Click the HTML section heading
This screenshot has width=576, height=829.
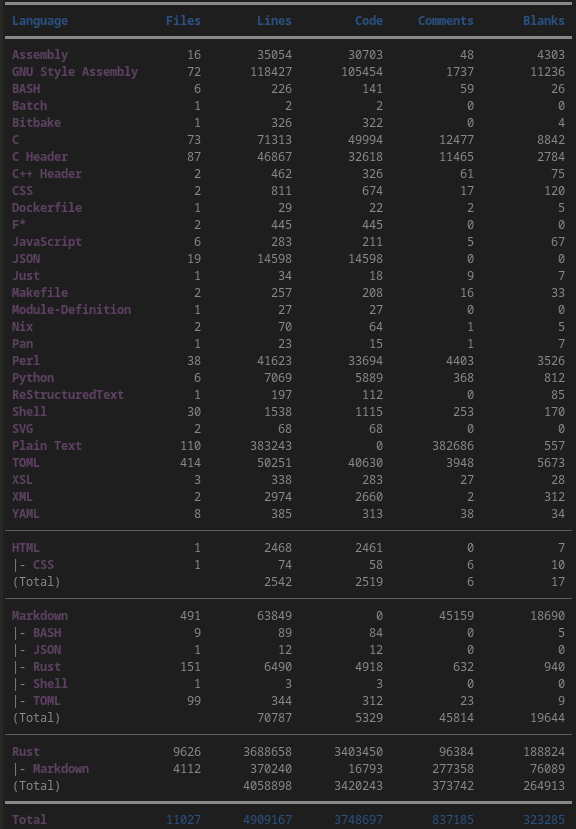tap(25, 548)
